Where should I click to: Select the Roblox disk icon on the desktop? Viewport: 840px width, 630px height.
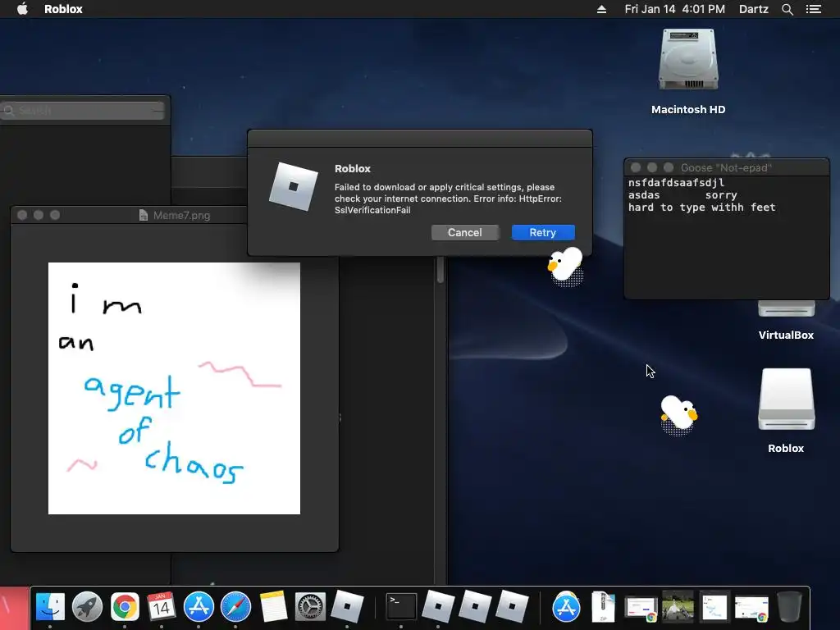click(x=786, y=399)
